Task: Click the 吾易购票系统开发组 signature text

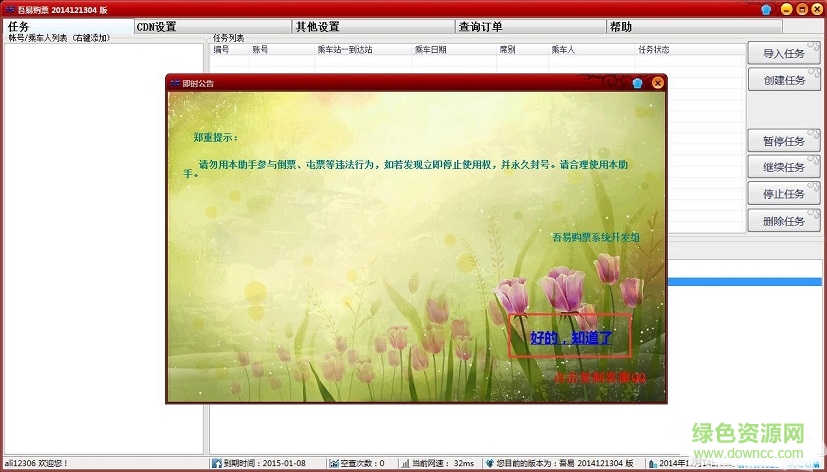Action: pos(596,238)
